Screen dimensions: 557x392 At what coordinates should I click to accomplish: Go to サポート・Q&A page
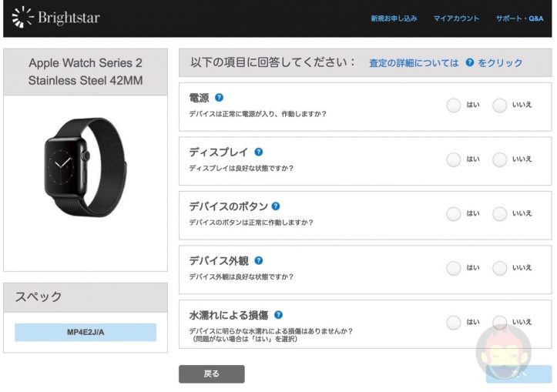pos(519,18)
